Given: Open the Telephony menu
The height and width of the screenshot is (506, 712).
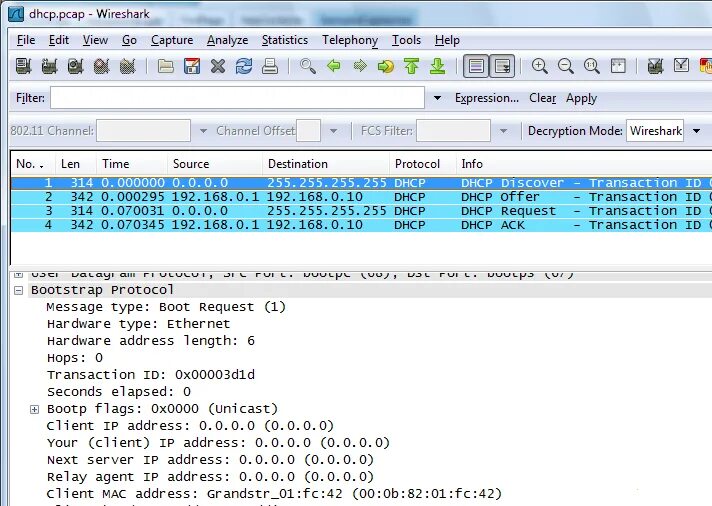Looking at the screenshot, I should point(350,40).
